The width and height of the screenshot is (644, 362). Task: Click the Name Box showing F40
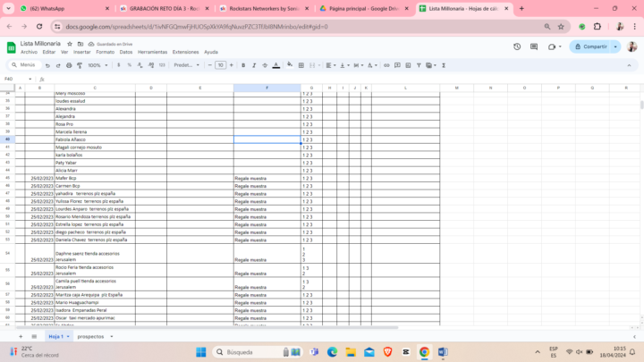tap(13, 79)
